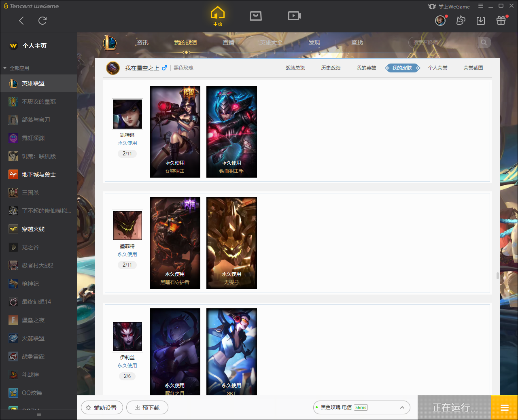Expand the 黑色玫瑰 电信 server dropdown
Screen dimensions: 518x420
tap(362, 407)
